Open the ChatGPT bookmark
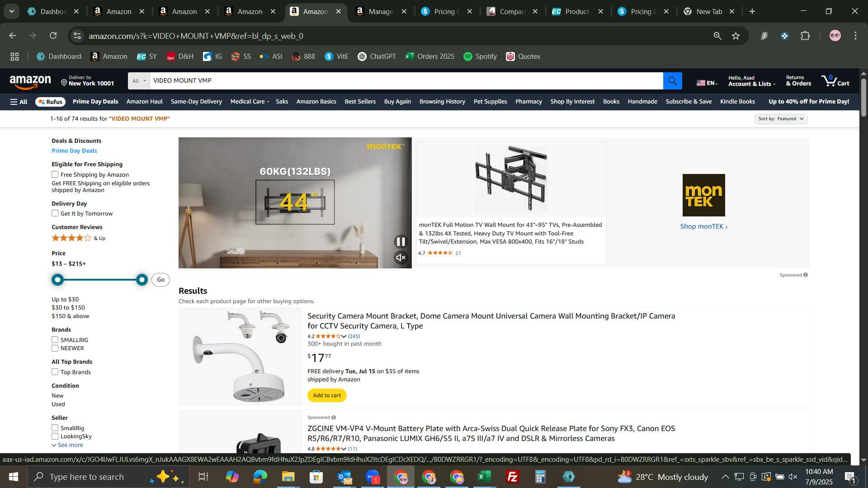868x488 pixels. point(377,56)
